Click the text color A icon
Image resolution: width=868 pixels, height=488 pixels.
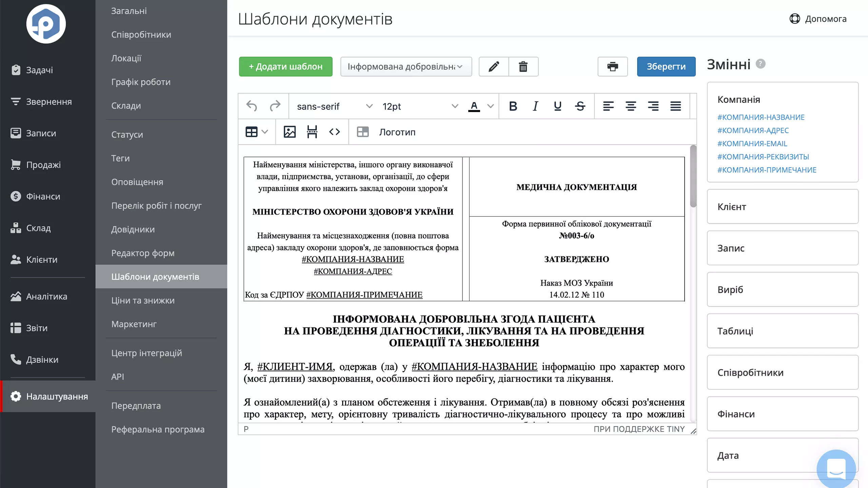474,106
